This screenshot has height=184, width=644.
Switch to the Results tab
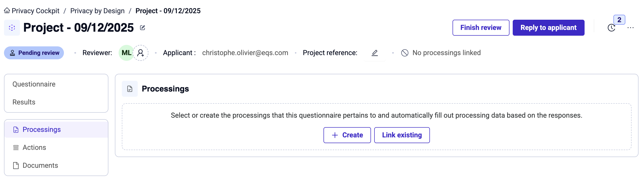24,102
